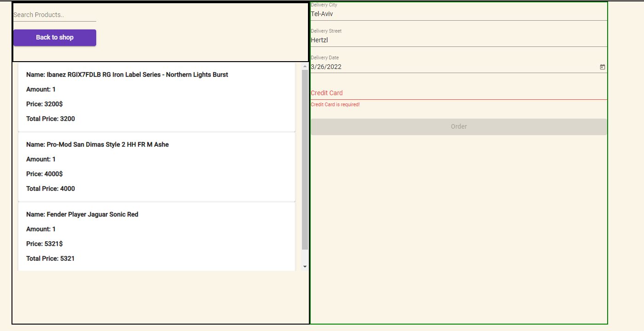Viewport: 644px width, 331px height.
Task: Select the Ibanez RGIX7FDLB product card
Action: click(x=157, y=97)
